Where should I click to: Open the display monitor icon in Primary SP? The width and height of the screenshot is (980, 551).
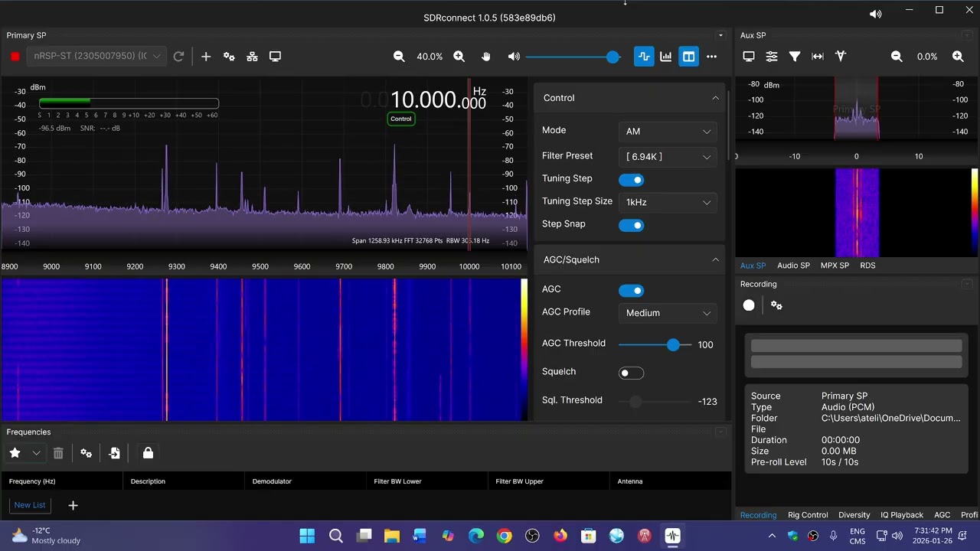(275, 57)
